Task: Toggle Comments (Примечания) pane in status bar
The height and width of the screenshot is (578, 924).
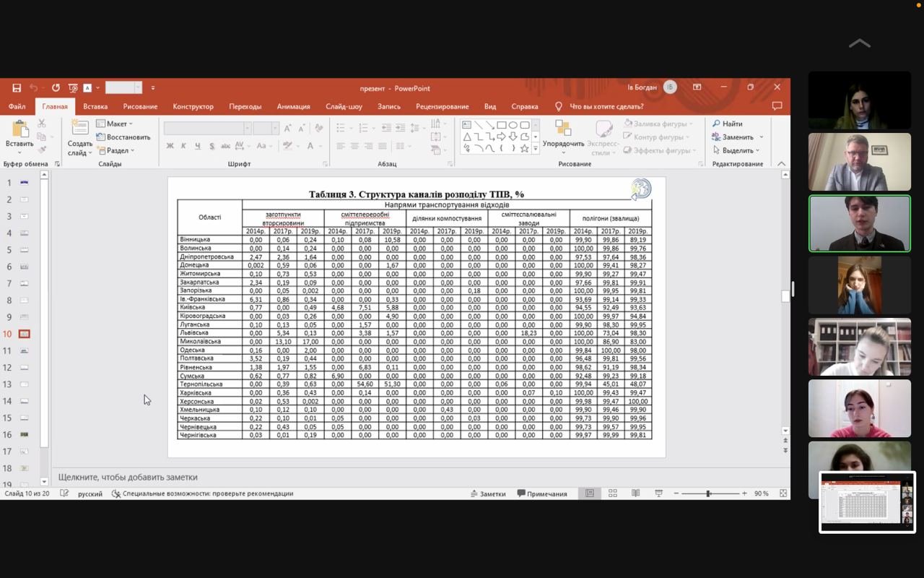Action: click(x=542, y=493)
